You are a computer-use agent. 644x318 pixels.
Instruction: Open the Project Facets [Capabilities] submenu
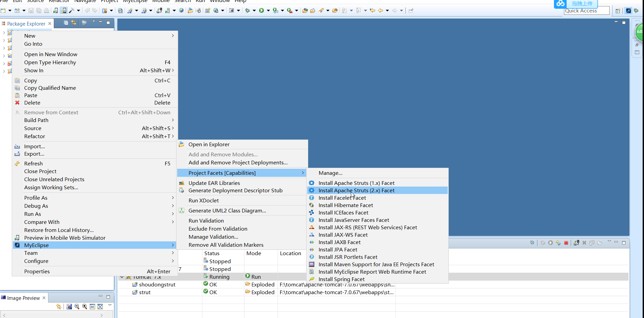coord(242,173)
